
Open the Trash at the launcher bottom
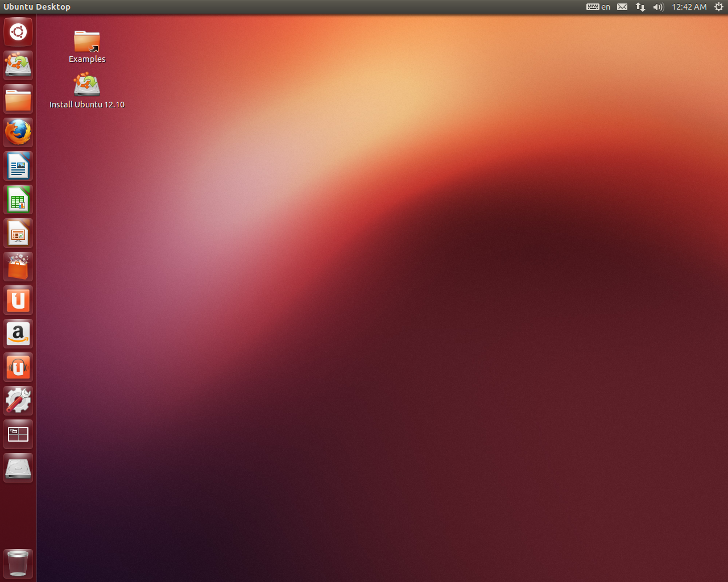click(x=18, y=563)
